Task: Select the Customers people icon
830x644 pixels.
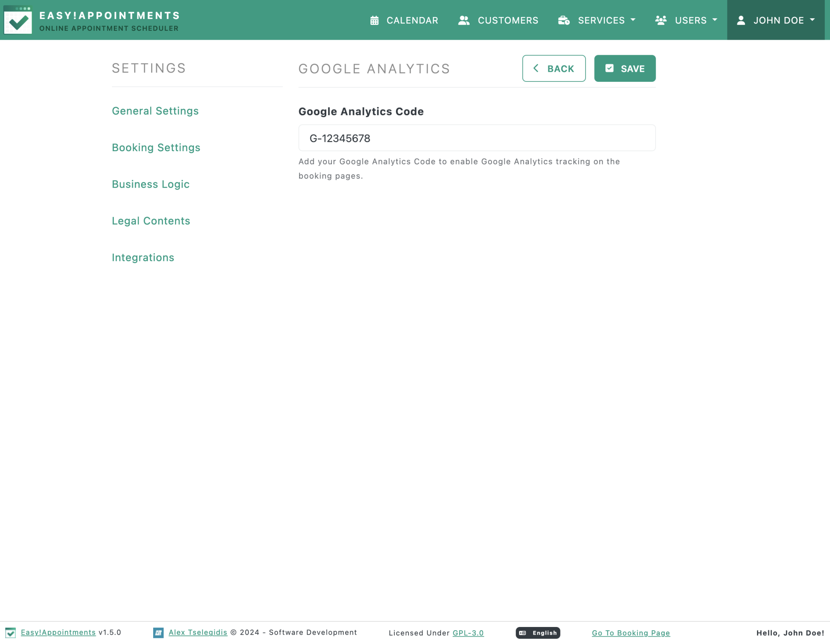Action: pos(464,20)
